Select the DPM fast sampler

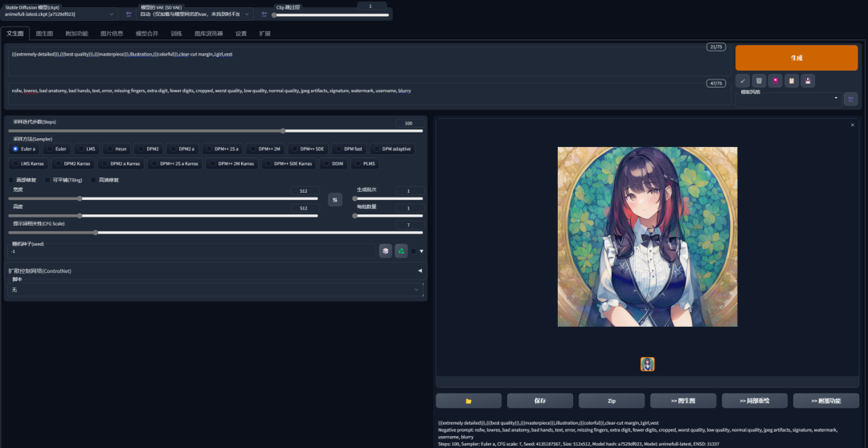pos(349,149)
